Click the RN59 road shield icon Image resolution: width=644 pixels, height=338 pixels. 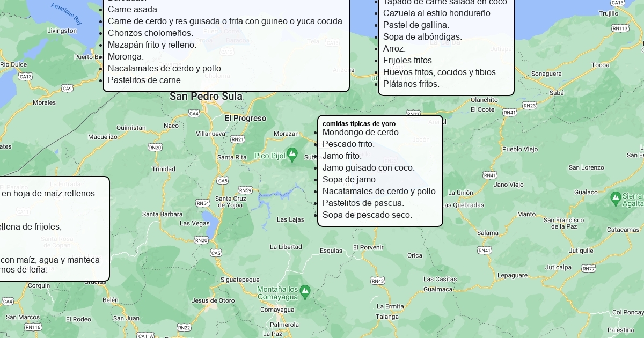[245, 190]
